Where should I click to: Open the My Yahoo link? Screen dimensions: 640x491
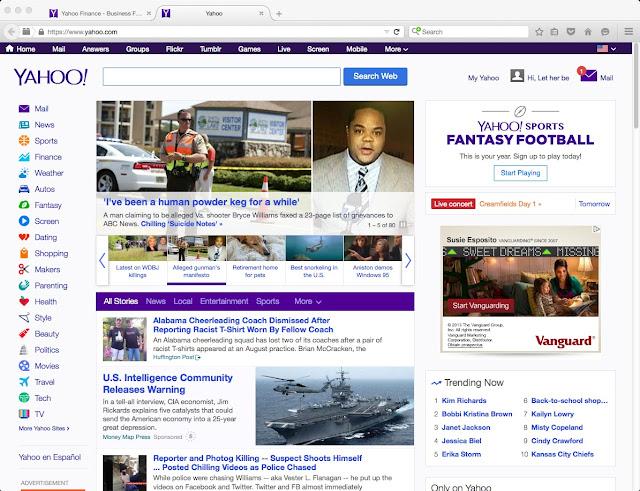[x=483, y=78]
